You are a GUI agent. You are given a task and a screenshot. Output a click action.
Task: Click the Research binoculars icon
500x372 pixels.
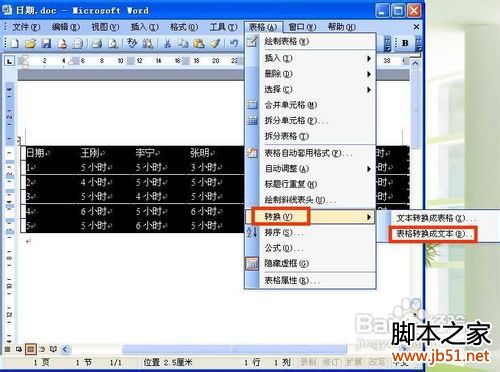pyautogui.click(x=148, y=43)
